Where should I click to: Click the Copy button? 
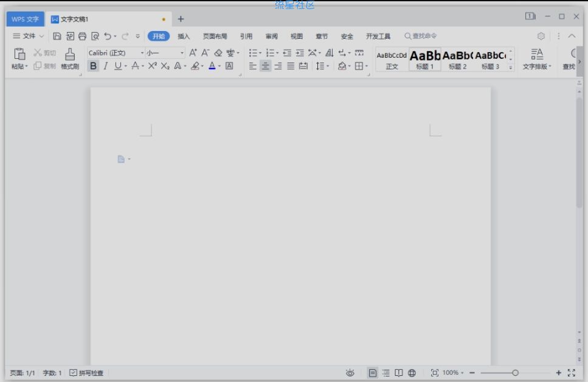pyautogui.click(x=44, y=66)
